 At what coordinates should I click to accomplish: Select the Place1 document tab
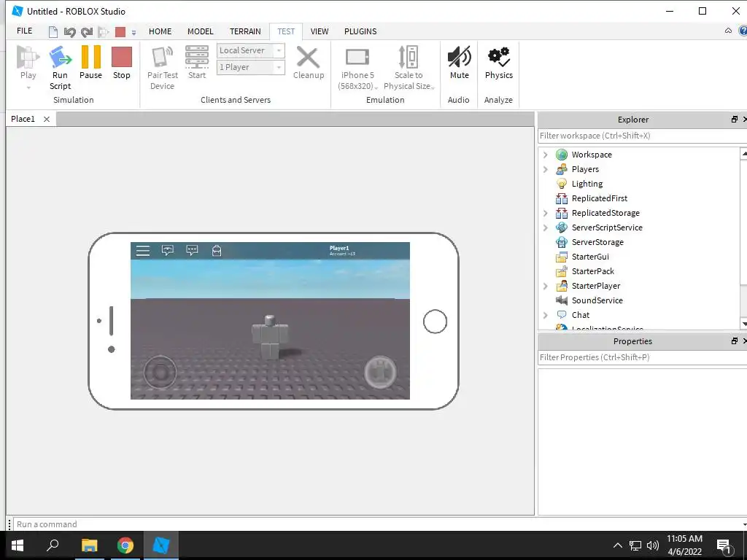pyautogui.click(x=23, y=119)
